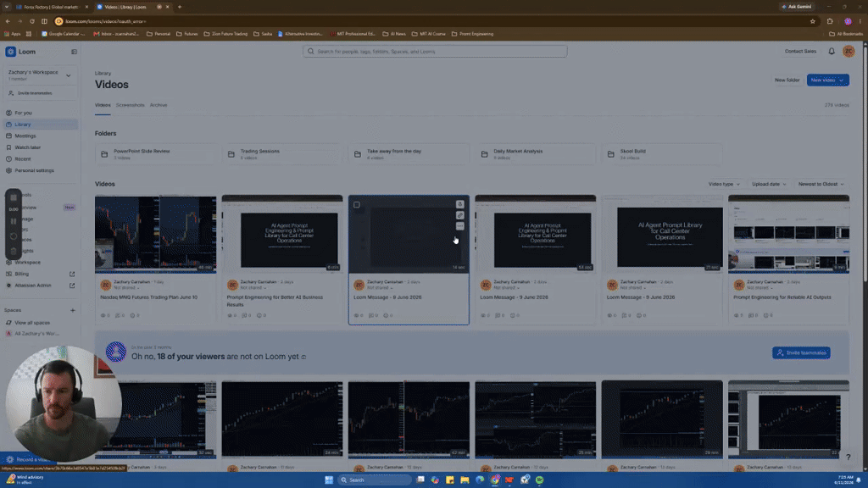Open the Nasdaq MNQ Futures Trading Plan thumbnail

pos(156,234)
